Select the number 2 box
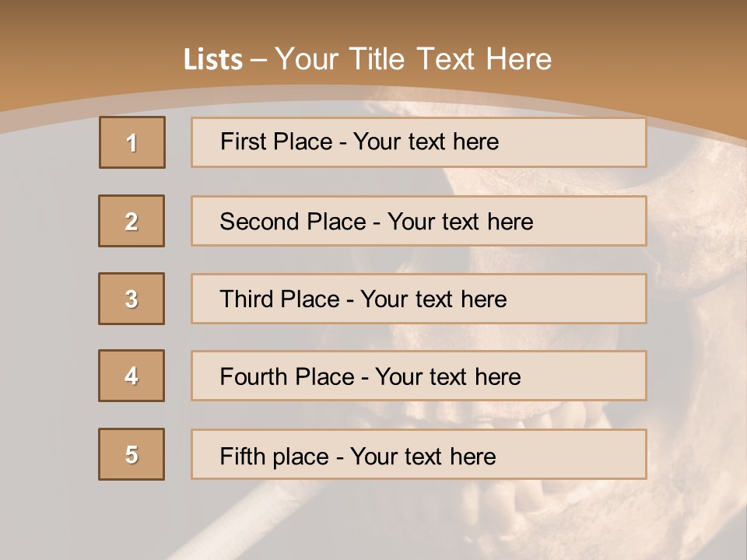747x560 pixels. [x=132, y=221]
